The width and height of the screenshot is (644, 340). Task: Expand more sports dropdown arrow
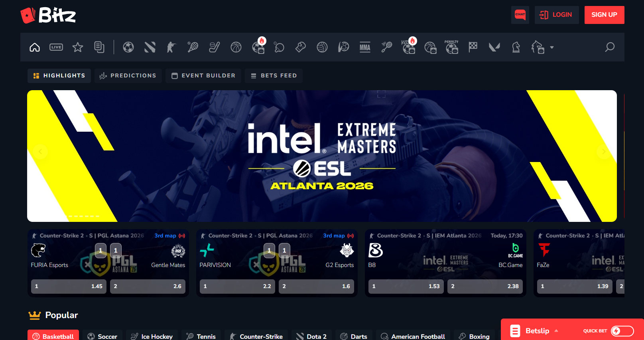click(552, 47)
